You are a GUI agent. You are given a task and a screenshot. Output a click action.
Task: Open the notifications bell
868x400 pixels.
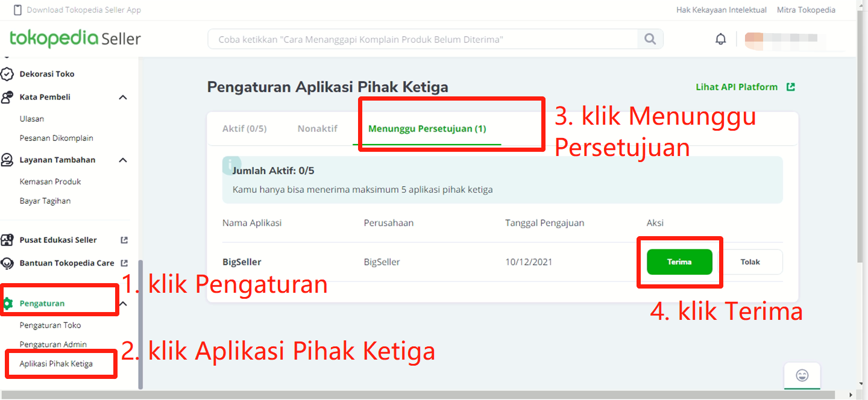tap(720, 39)
